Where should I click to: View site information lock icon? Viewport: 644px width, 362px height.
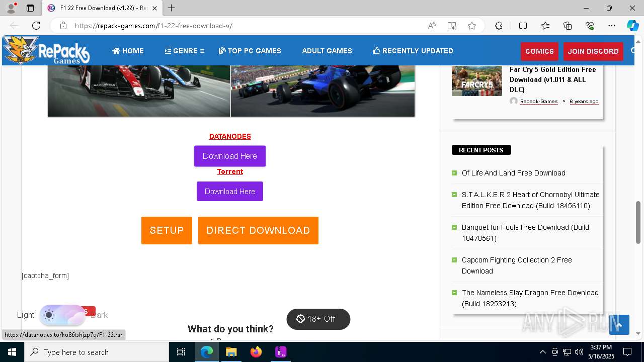click(x=63, y=26)
